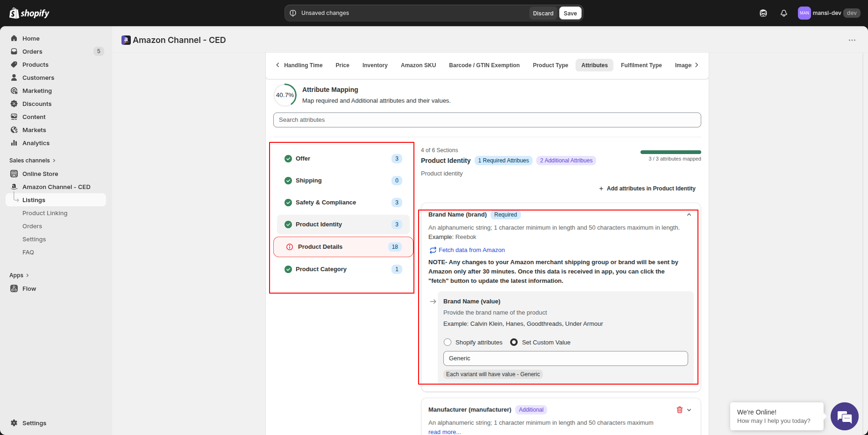Fetch data from Amazon
This screenshot has height=435, width=868.
(467, 250)
